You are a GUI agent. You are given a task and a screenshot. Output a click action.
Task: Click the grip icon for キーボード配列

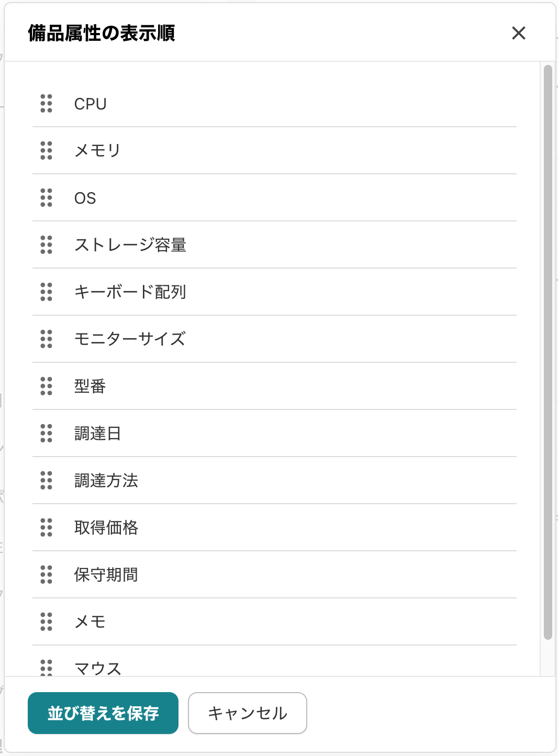pos(47,292)
